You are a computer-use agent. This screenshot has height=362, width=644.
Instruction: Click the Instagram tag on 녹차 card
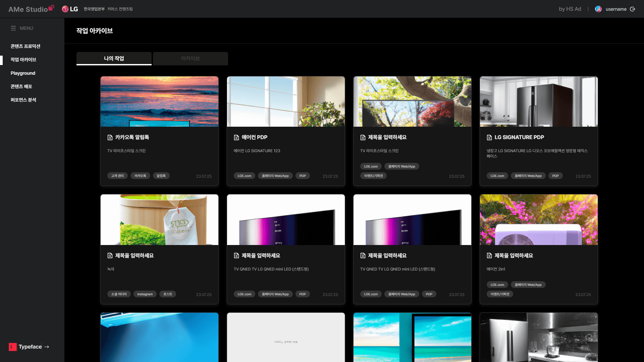coord(145,294)
